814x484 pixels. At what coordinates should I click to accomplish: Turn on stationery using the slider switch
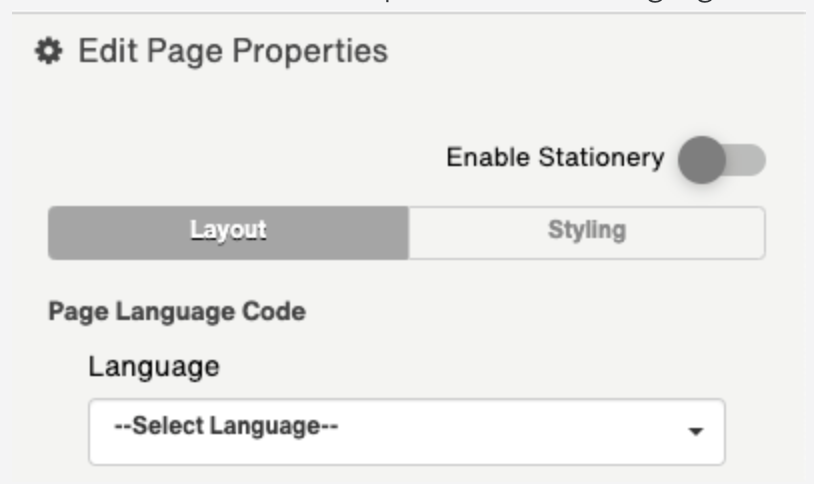point(721,159)
